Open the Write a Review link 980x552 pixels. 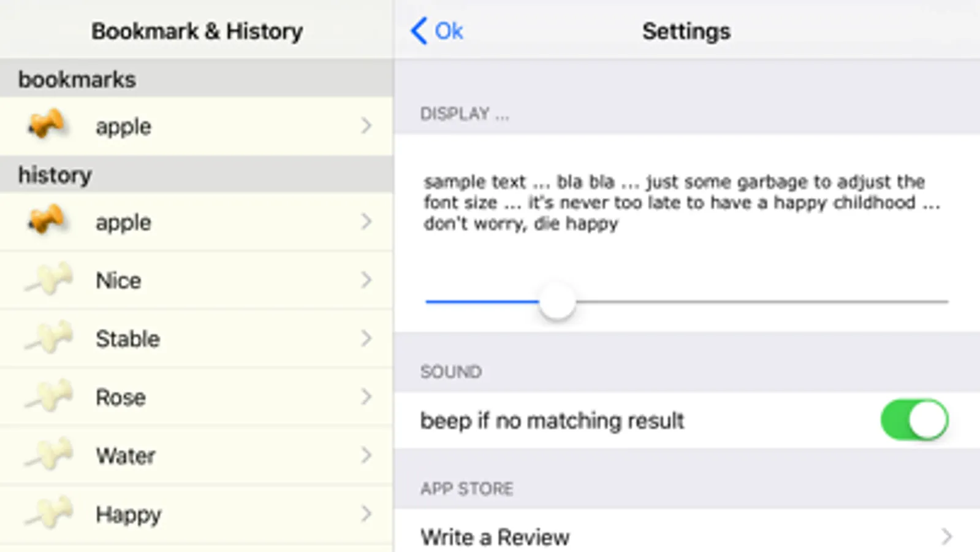pos(495,537)
